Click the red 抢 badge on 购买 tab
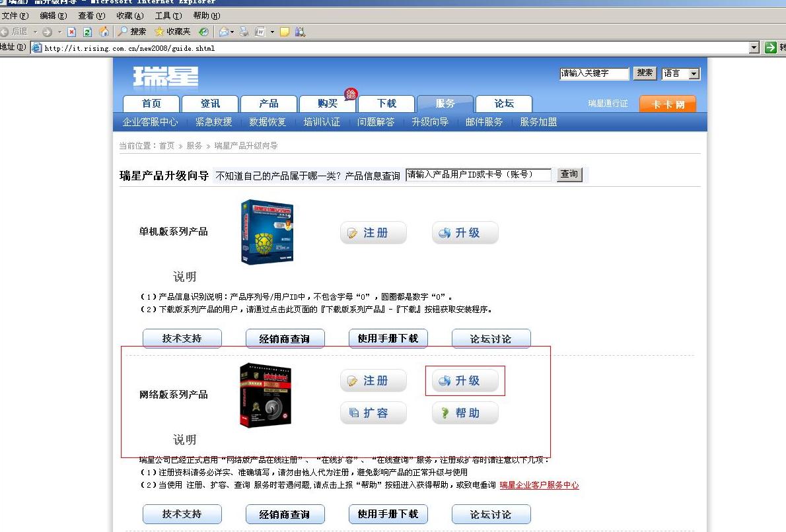 pos(350,94)
